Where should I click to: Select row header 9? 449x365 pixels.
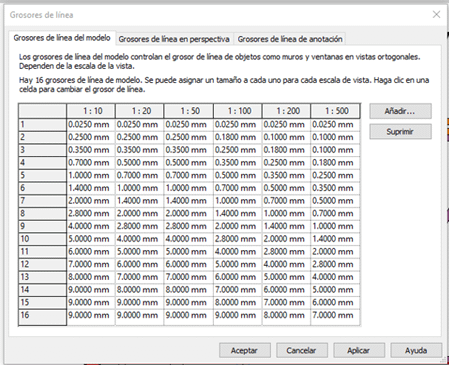pos(42,226)
